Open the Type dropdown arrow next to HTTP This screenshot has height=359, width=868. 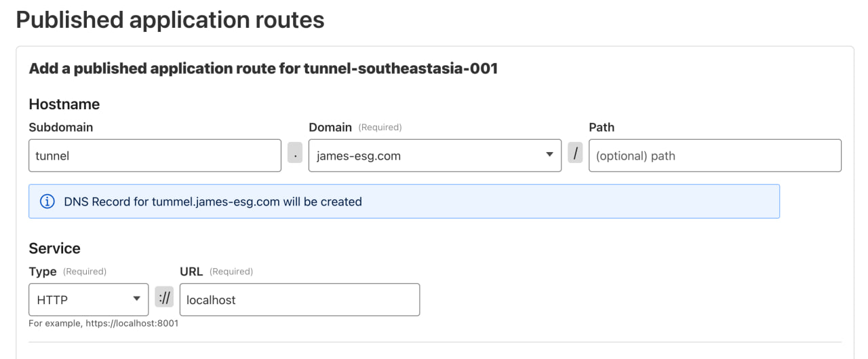(x=136, y=299)
